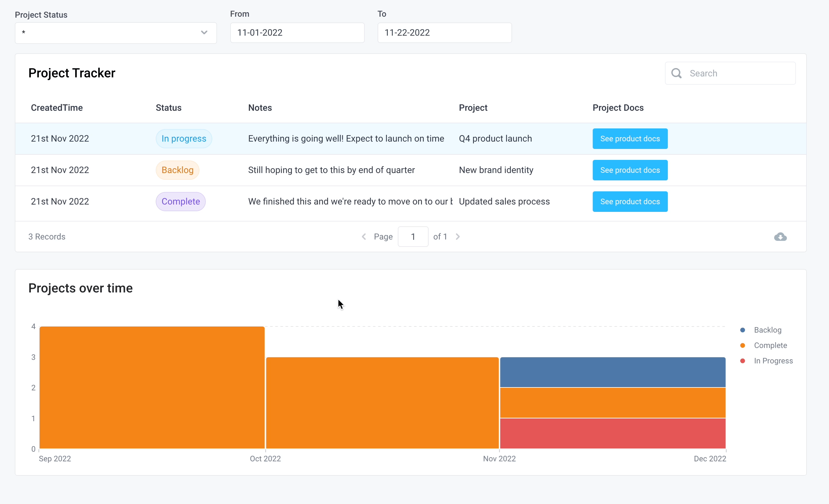
Task: Click the previous page chevron
Action: [363, 237]
